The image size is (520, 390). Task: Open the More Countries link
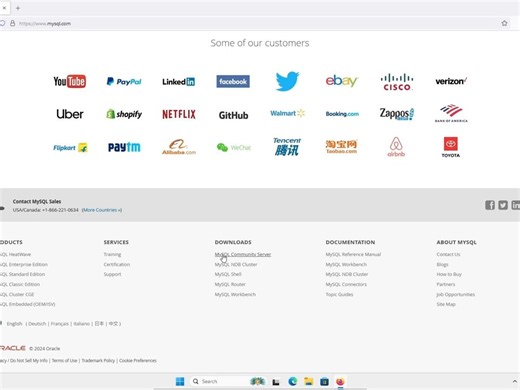click(102, 210)
